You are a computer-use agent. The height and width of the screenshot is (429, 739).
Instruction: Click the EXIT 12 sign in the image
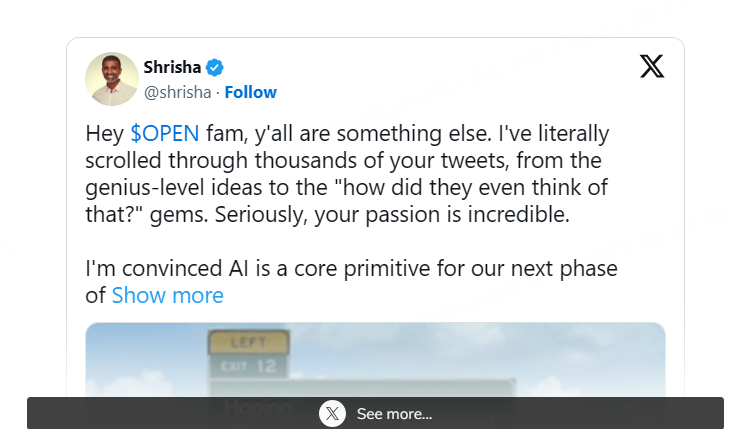(x=248, y=368)
